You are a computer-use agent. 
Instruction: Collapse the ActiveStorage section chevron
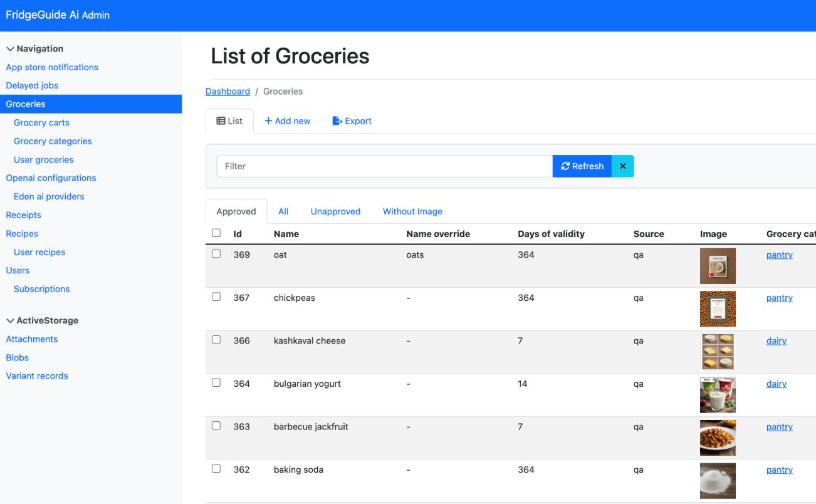[x=10, y=321]
